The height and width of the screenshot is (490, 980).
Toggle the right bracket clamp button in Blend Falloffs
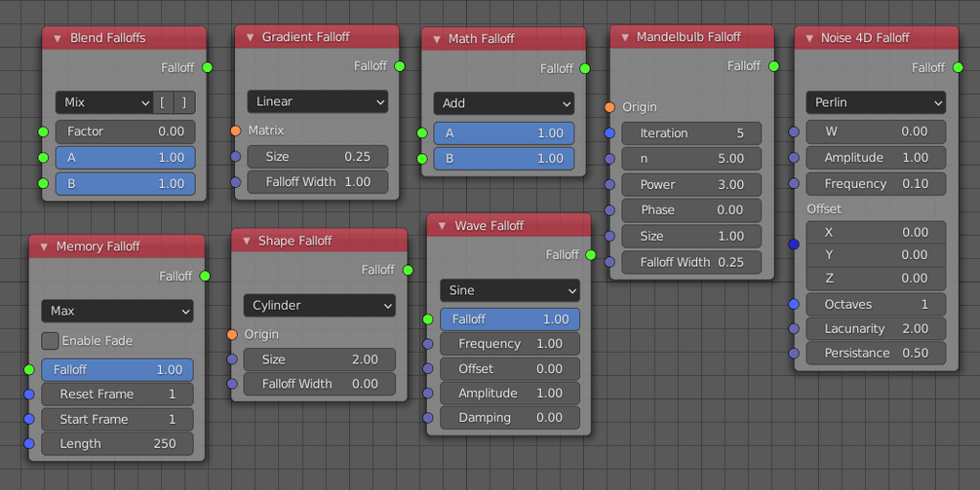coord(185,102)
